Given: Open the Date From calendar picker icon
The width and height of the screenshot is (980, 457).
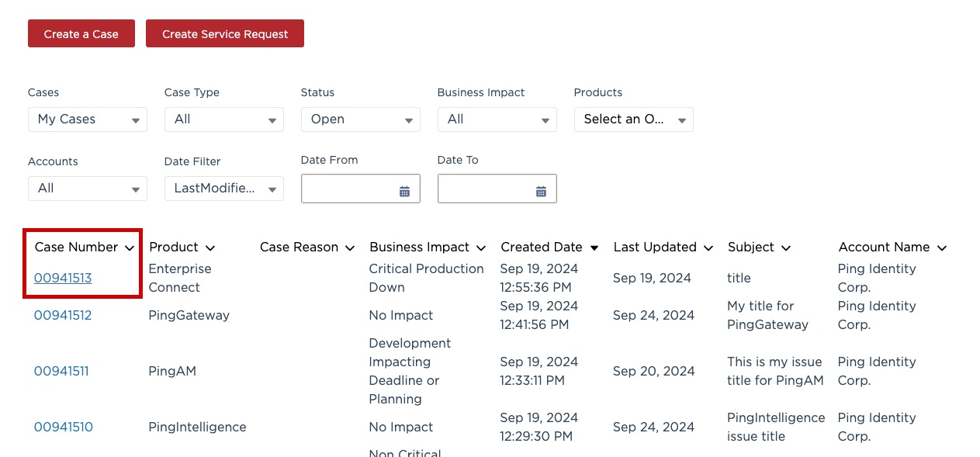Looking at the screenshot, I should (404, 189).
